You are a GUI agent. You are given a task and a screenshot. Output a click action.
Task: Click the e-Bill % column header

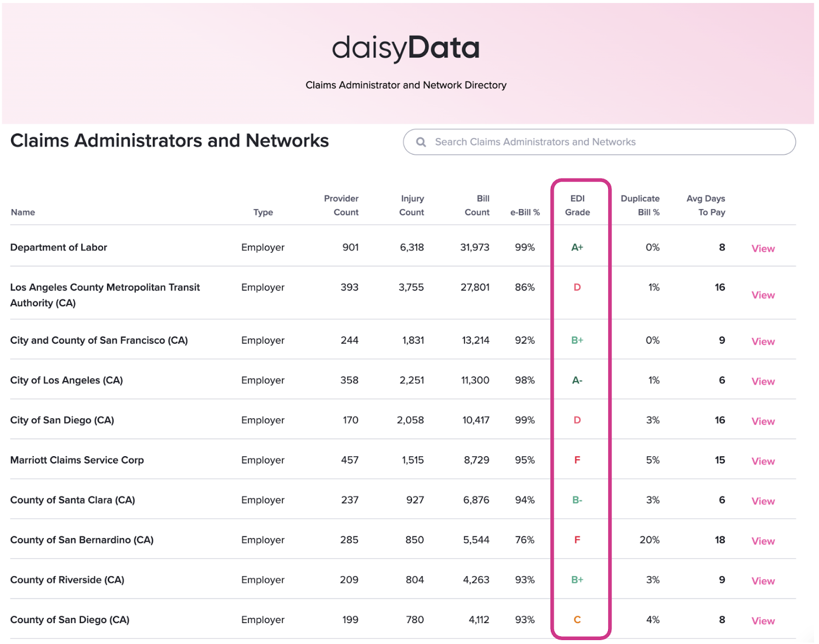(525, 212)
